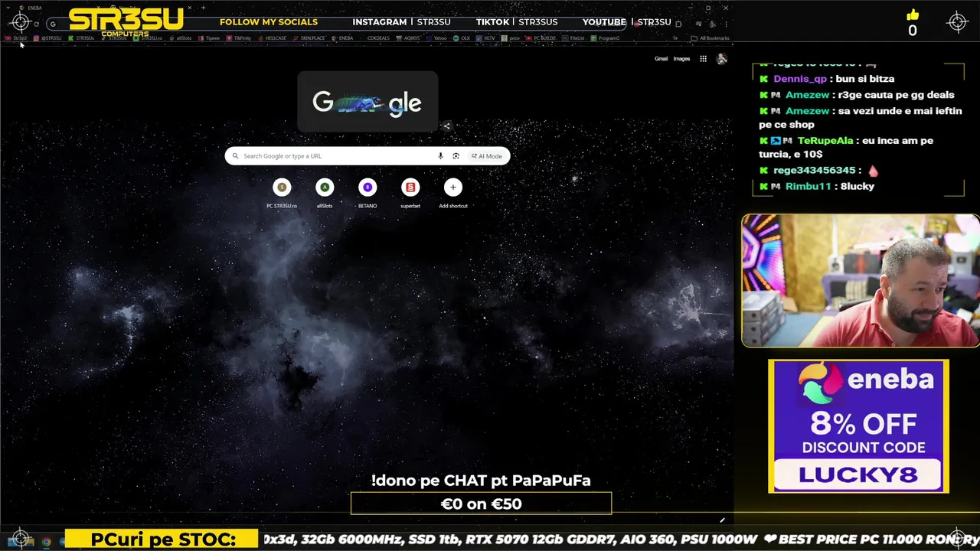
Task: Open the Yahoo bookmark
Action: [x=436, y=37]
